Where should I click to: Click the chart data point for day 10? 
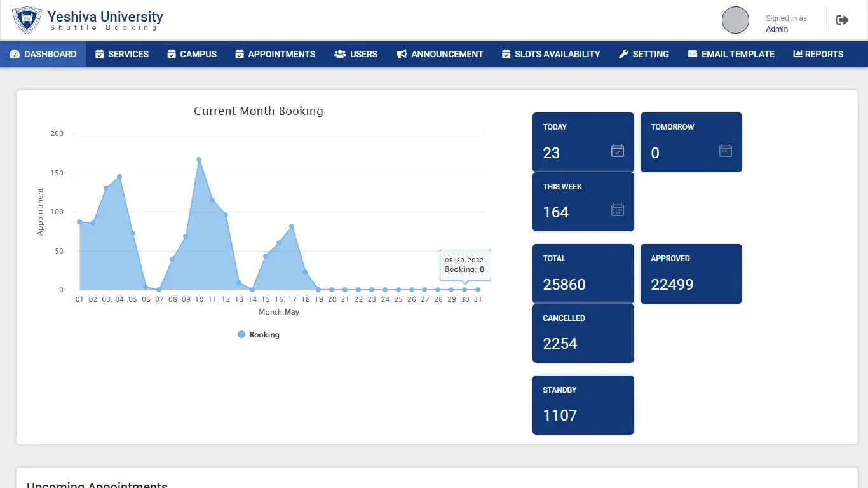click(199, 159)
